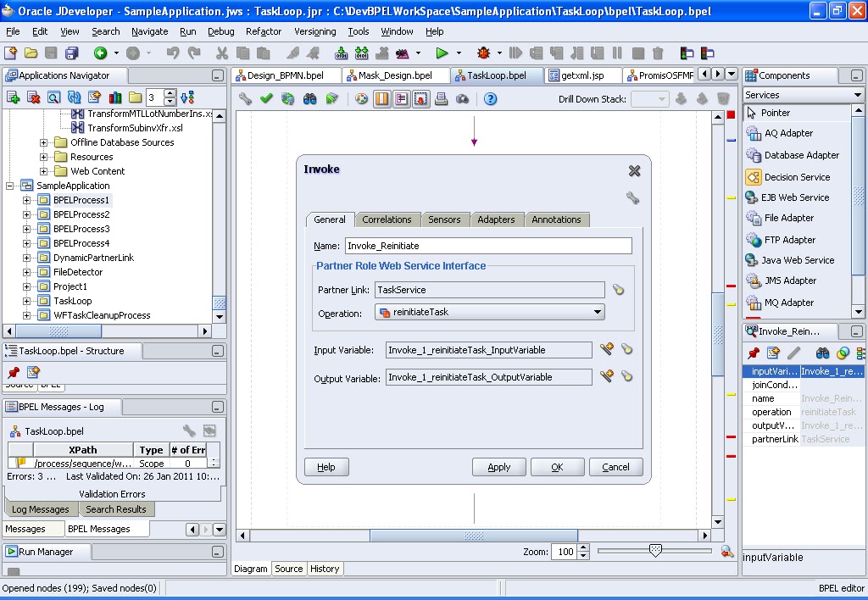Toggle the partner link browse lens beside TaskService

(x=618, y=291)
